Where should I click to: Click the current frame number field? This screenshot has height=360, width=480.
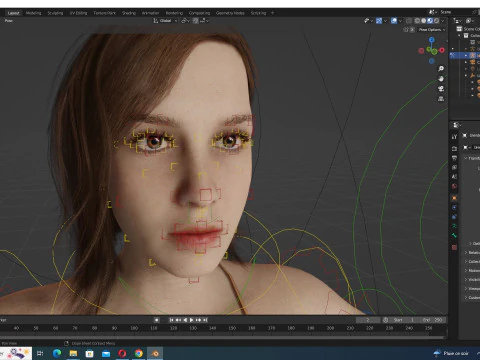point(368,320)
